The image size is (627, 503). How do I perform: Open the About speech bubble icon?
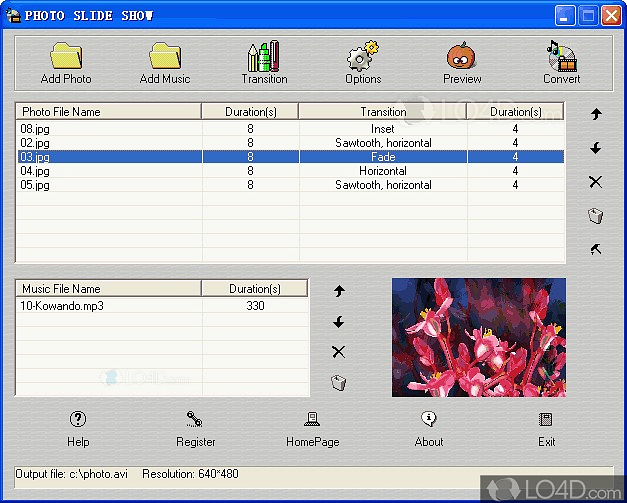(429, 419)
